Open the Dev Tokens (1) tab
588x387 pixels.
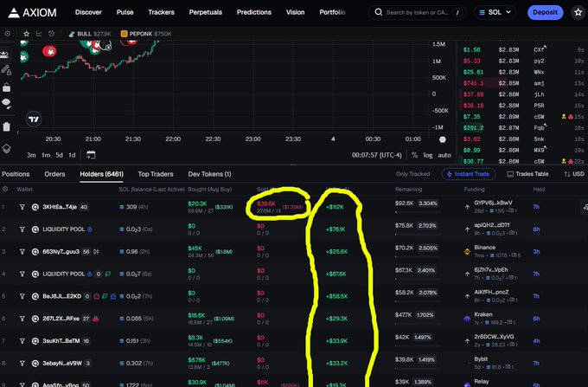point(209,174)
